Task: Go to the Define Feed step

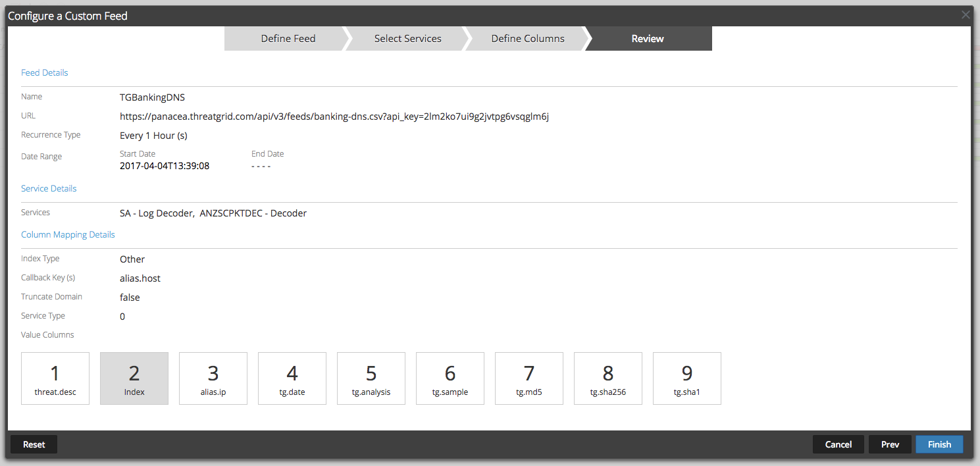Action: pyautogui.click(x=288, y=39)
